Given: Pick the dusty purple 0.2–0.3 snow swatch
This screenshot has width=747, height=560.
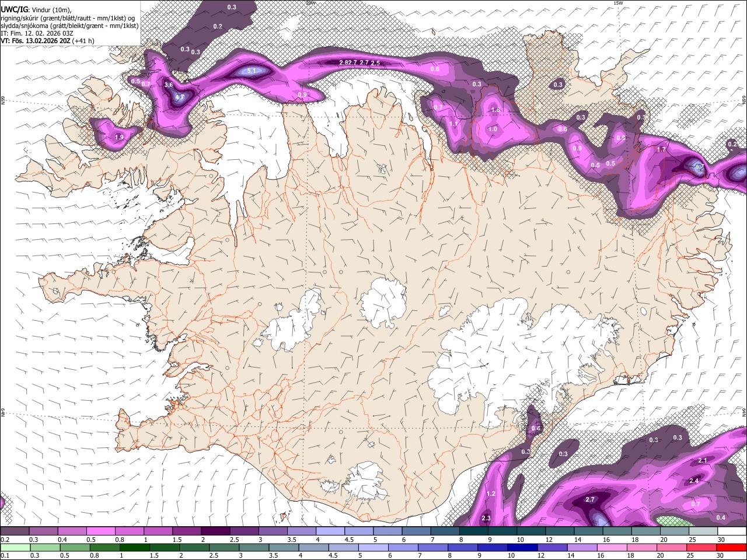Looking at the screenshot, I should click(15, 531).
